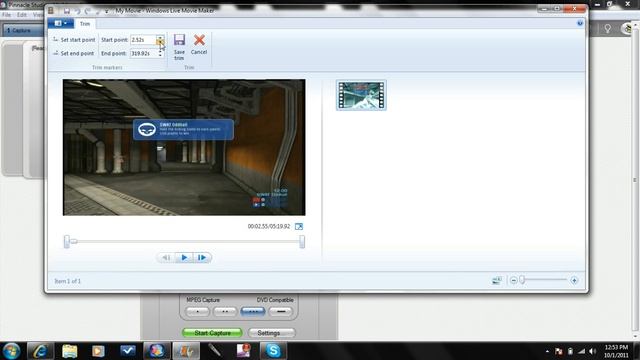Show hidden system tray icons arrow
This screenshot has width=640, height=360.
pos(547,351)
